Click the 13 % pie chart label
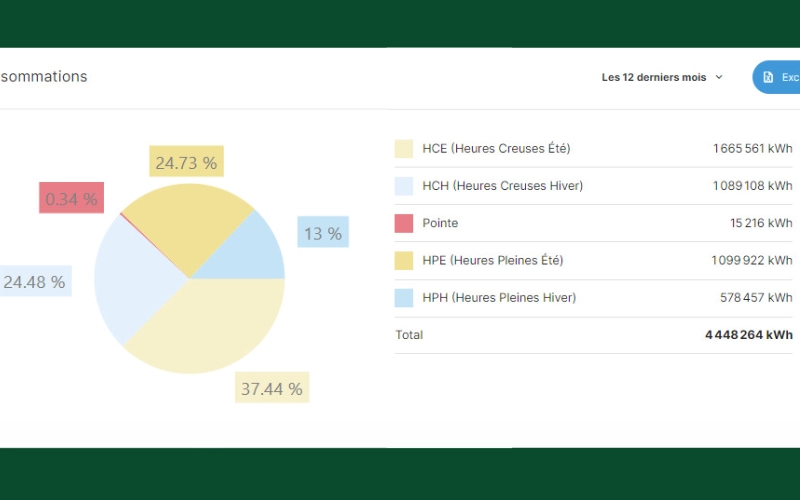This screenshot has width=800, height=500. click(323, 233)
